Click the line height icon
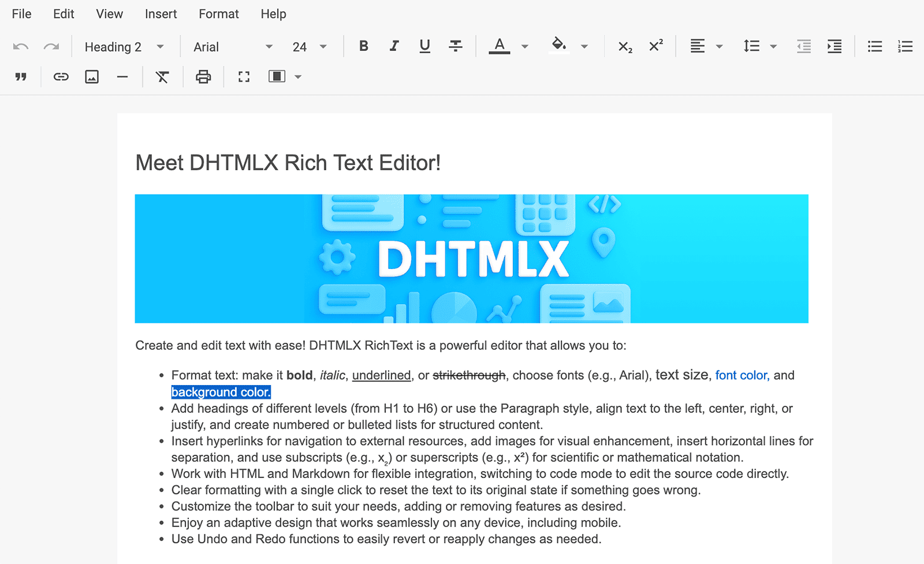The width and height of the screenshot is (924, 564). 751,46
